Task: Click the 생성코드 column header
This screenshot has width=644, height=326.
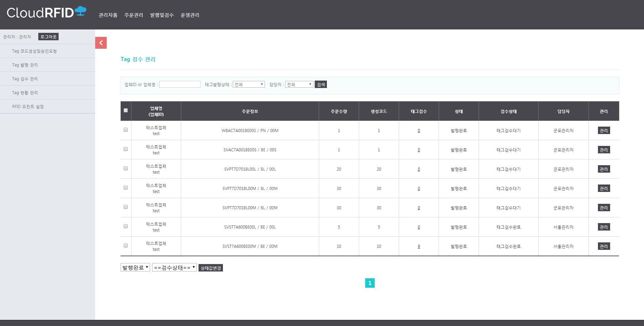Action: [x=379, y=111]
